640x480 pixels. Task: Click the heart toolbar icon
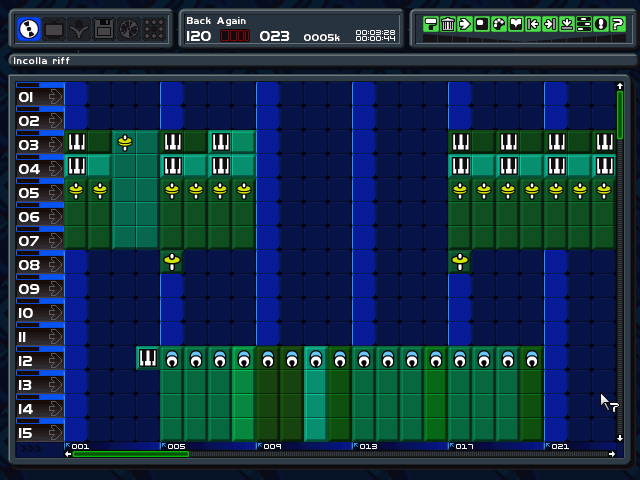(516, 24)
